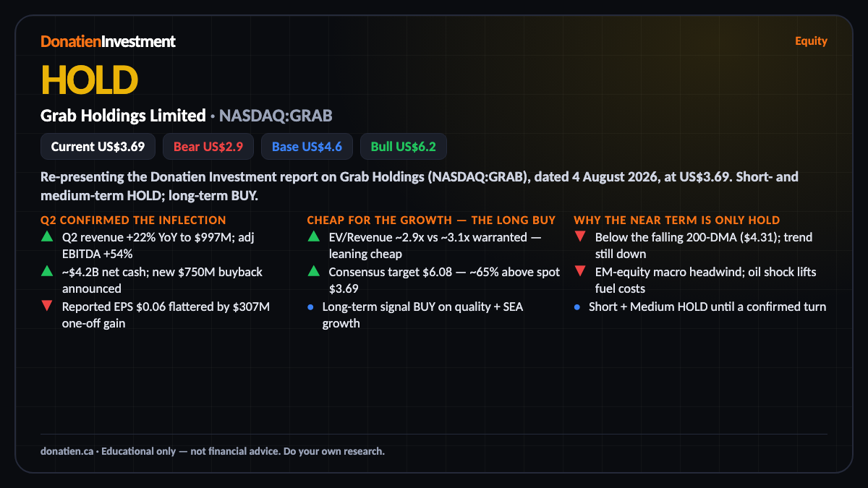This screenshot has height=488, width=868.
Task: Click blue dot beside Long-term signal BUY
Action: (x=311, y=307)
